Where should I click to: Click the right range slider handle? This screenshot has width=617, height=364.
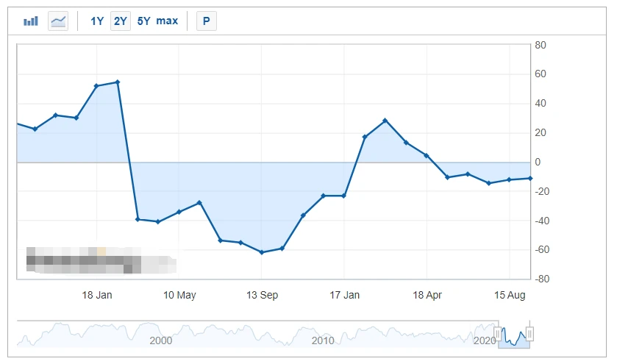tap(529, 334)
